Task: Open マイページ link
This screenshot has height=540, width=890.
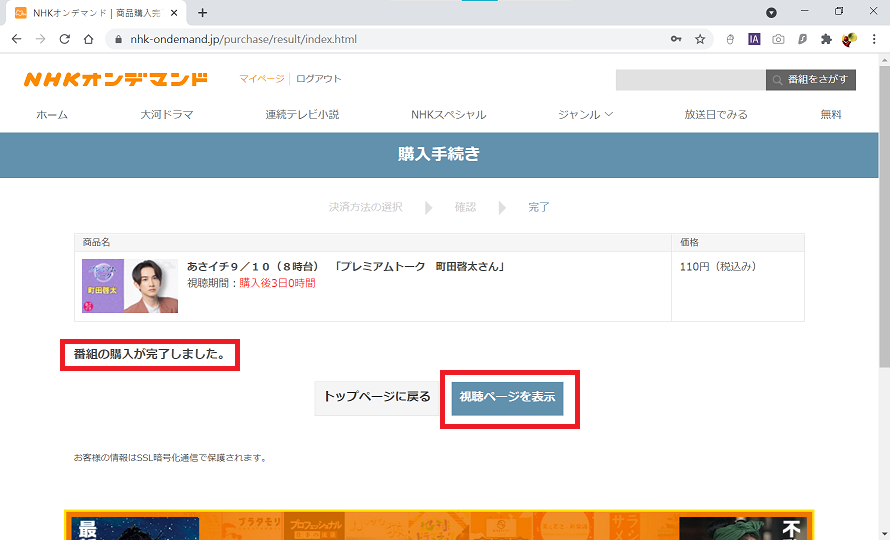Action: tap(262, 78)
